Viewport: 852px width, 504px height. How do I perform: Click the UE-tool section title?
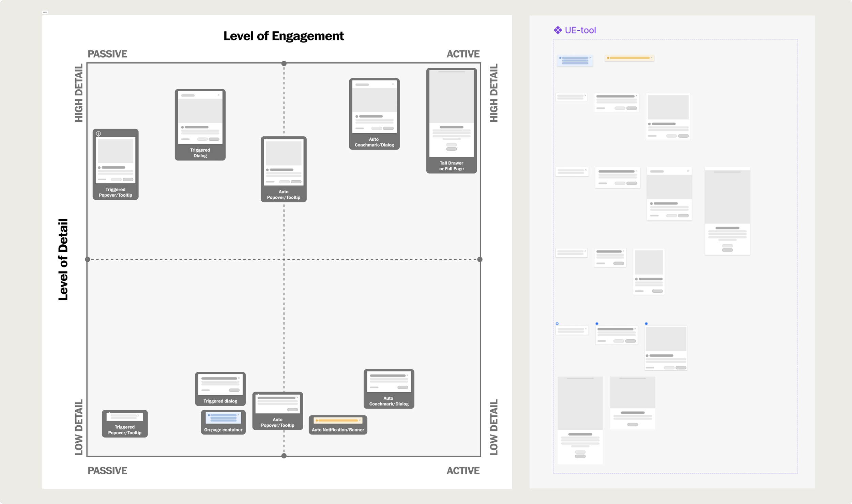[x=580, y=30]
